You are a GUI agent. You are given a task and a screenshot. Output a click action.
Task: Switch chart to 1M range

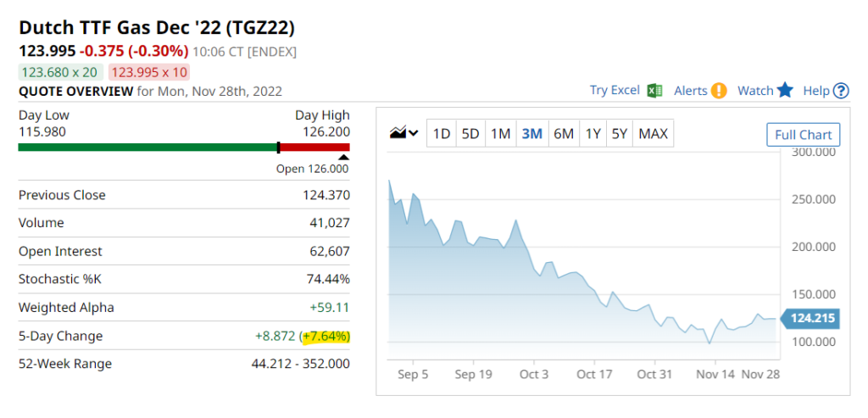[x=501, y=133]
